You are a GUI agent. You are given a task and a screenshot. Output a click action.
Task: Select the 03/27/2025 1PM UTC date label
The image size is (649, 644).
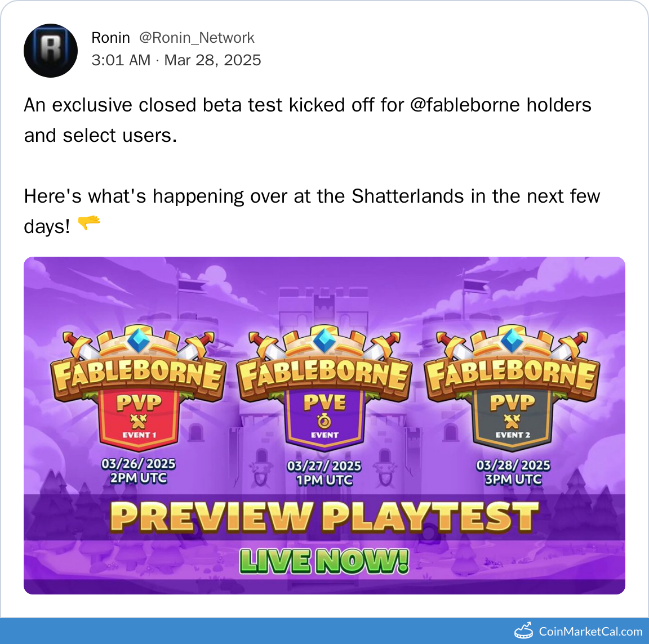point(324,473)
